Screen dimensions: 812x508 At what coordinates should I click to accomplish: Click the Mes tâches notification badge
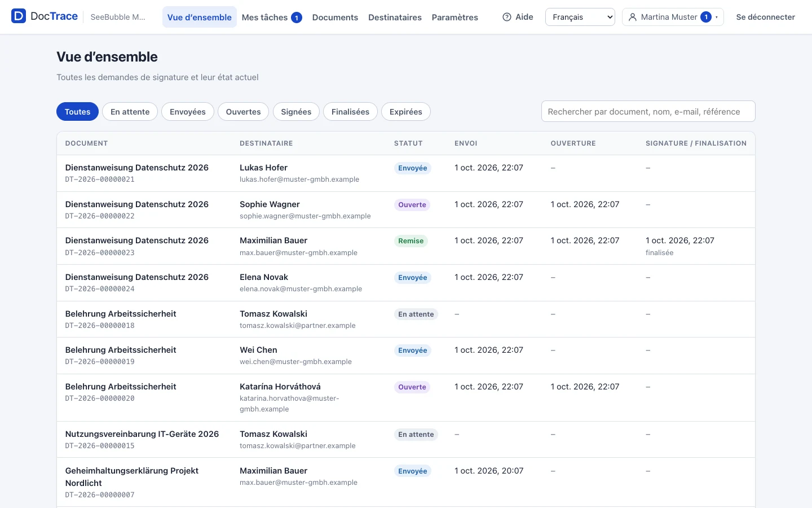coord(297,17)
